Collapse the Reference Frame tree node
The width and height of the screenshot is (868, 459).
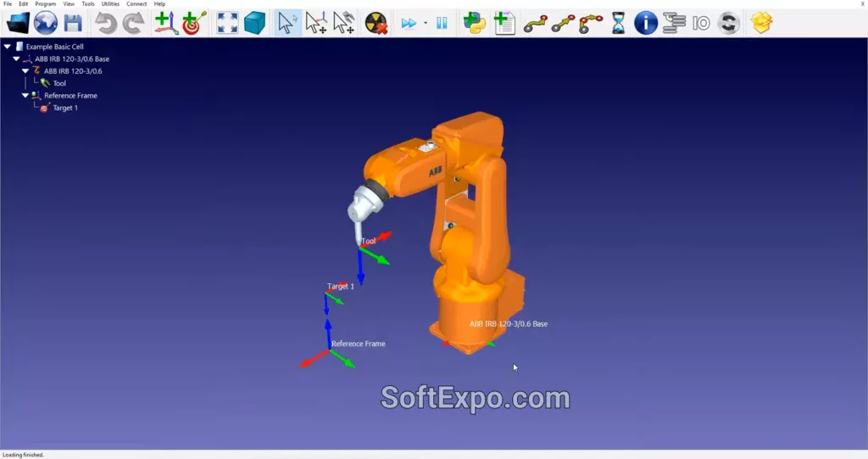coord(25,95)
